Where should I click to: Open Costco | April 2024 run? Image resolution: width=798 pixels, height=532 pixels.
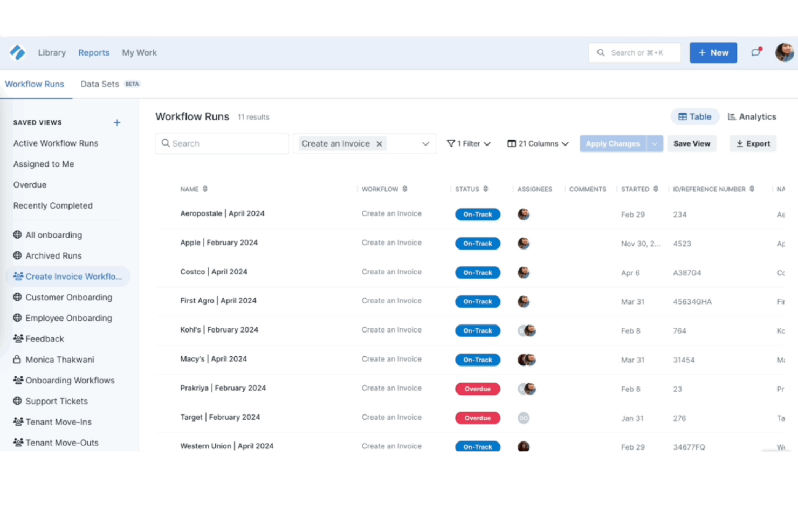pyautogui.click(x=214, y=272)
